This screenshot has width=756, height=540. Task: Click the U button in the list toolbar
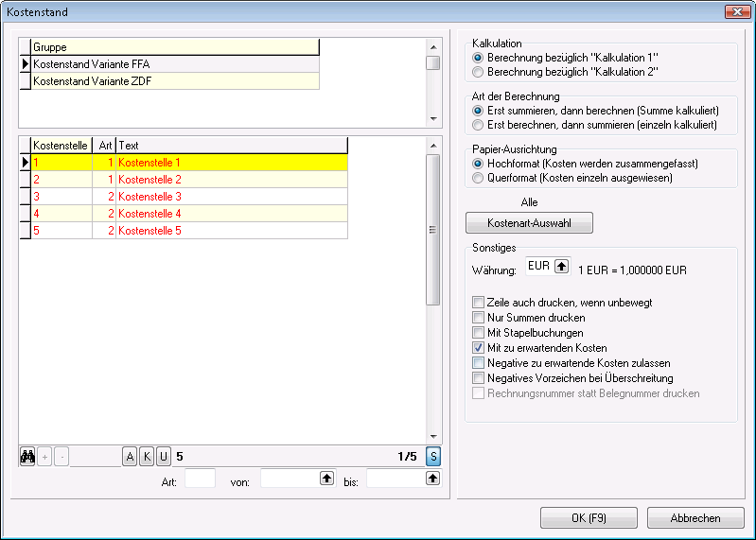point(164,457)
